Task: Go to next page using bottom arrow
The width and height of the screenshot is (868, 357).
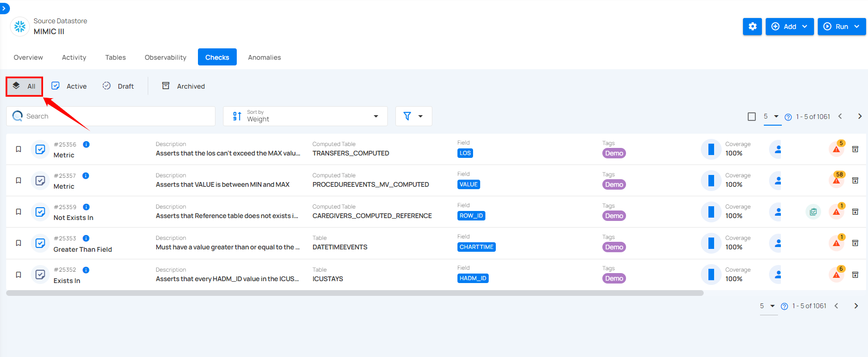Action: click(x=856, y=306)
